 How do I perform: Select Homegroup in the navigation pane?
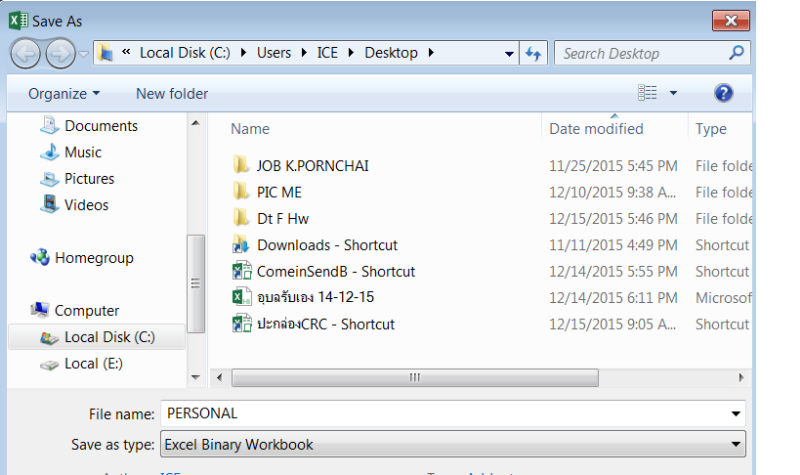[93, 258]
